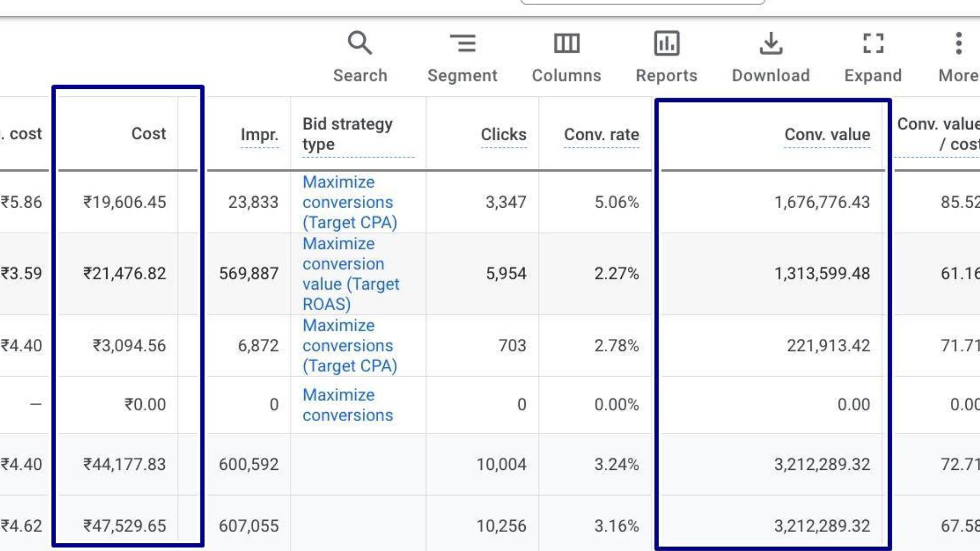Sort by the Clicks column header
This screenshot has height=551, width=980.
click(x=503, y=135)
